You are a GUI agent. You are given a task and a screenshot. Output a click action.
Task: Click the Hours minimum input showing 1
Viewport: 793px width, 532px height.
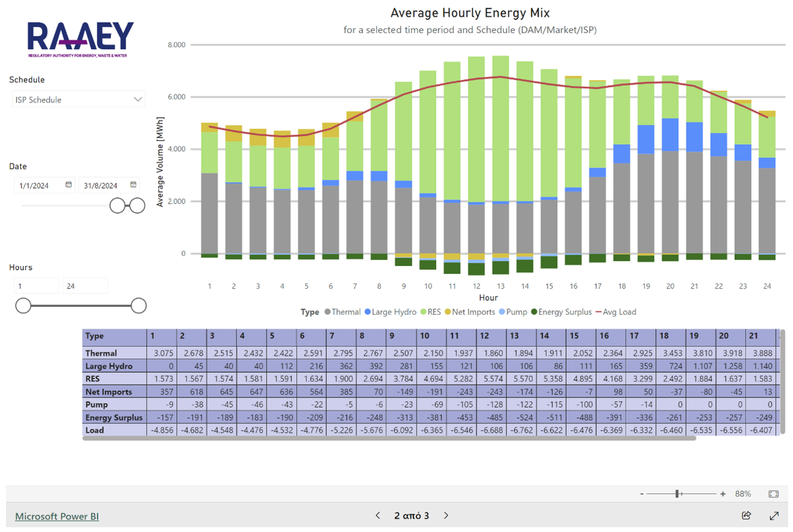[x=36, y=286]
